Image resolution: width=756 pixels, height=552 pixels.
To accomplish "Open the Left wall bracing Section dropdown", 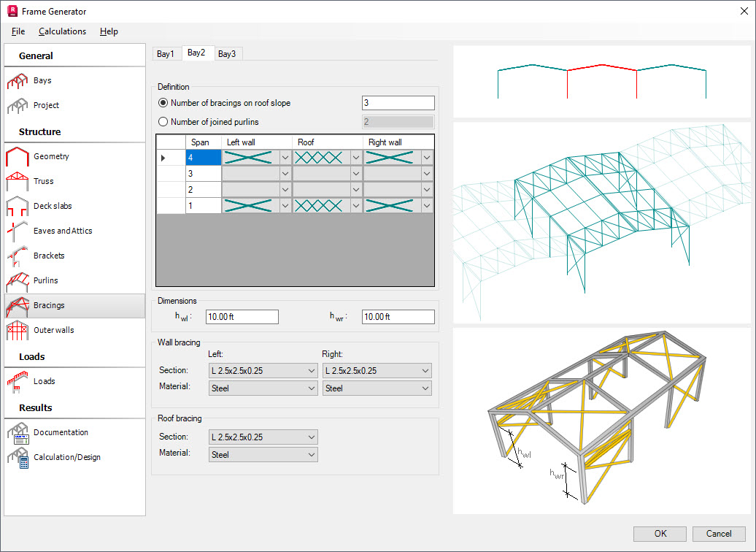I will (x=263, y=370).
